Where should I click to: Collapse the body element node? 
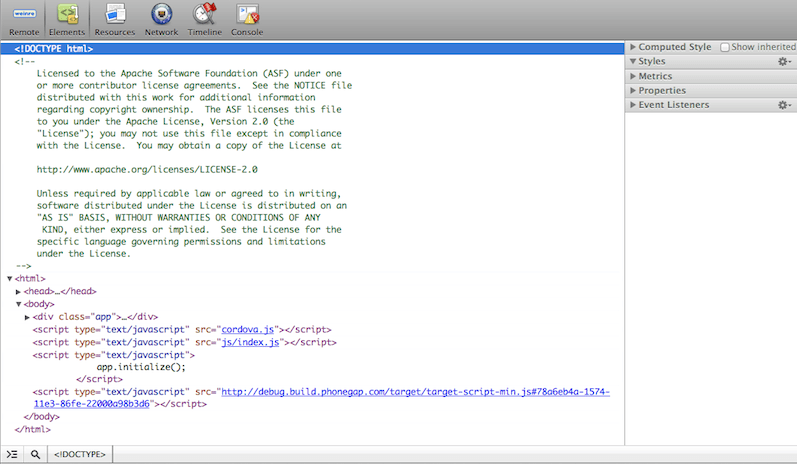(19, 304)
